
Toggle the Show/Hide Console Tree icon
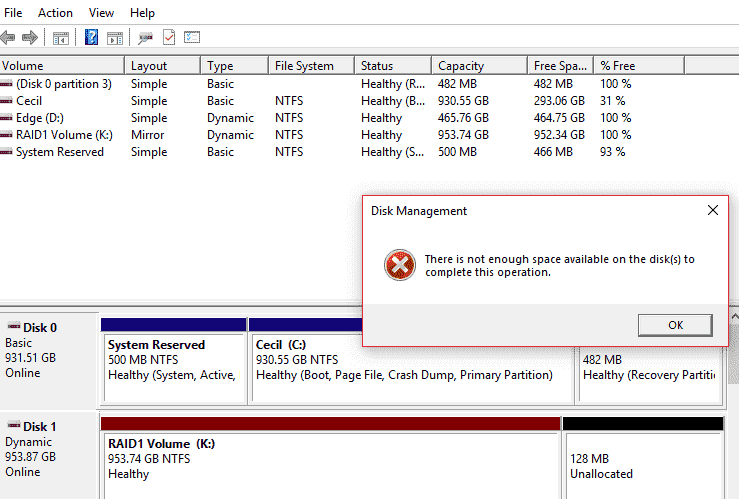61,38
